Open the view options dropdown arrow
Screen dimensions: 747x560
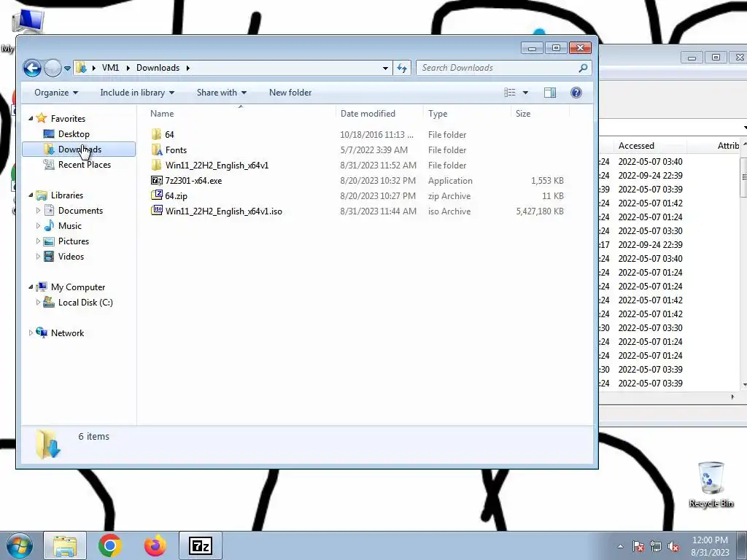(x=525, y=93)
